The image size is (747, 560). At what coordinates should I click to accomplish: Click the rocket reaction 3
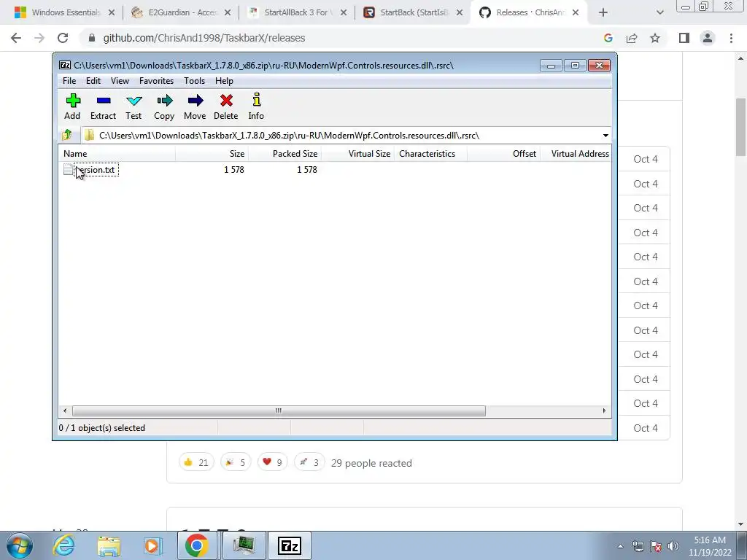coord(309,462)
